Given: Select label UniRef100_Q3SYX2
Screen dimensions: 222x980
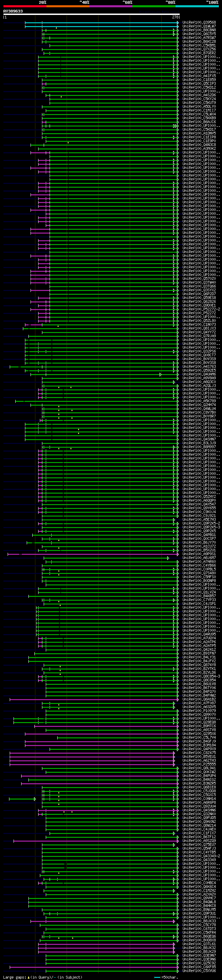Looking at the screenshot, I should click(199, 290).
